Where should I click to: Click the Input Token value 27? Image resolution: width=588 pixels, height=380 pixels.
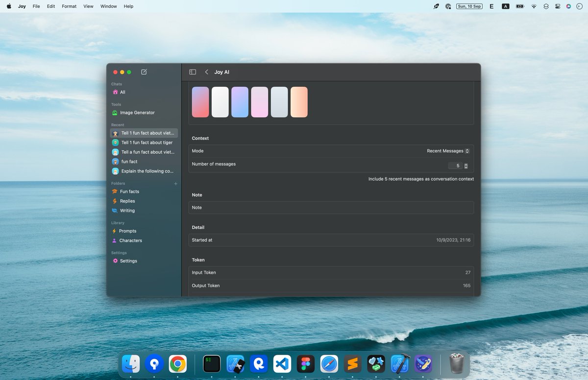[468, 273]
